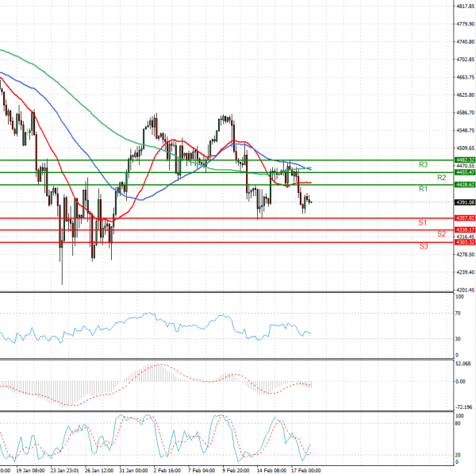Image resolution: width=476 pixels, height=474 pixels.
Task: Click the 7 Feb 04:00 date label
Action: click(202, 471)
